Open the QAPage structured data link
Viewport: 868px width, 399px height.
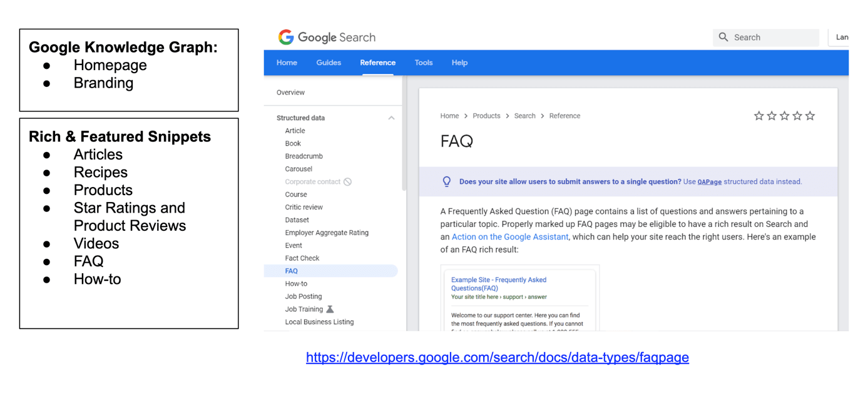[x=710, y=182]
